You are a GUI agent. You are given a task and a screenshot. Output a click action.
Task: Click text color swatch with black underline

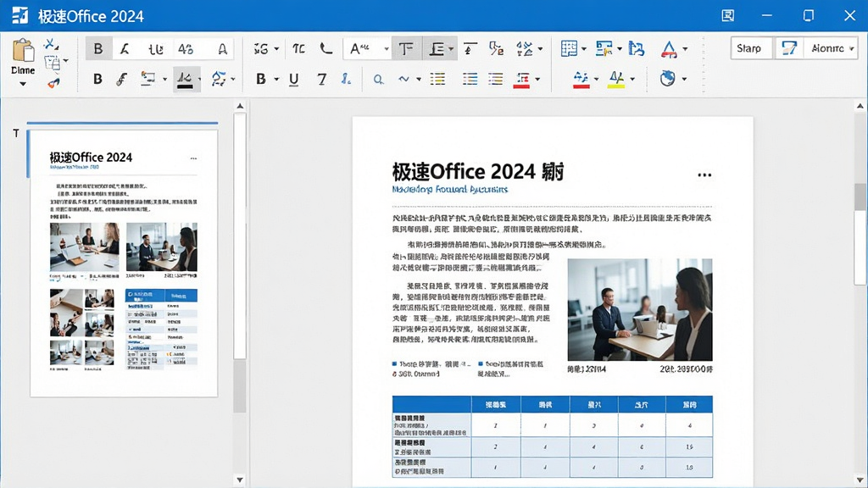pyautogui.click(x=185, y=79)
